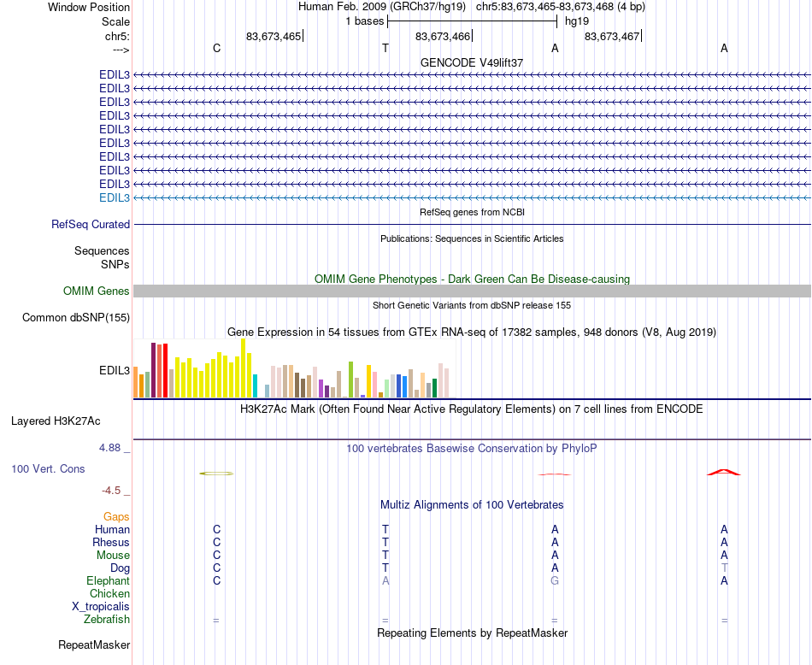Click the 100 Vert. Cons label
This screenshot has width=812, height=665.
pyautogui.click(x=48, y=468)
